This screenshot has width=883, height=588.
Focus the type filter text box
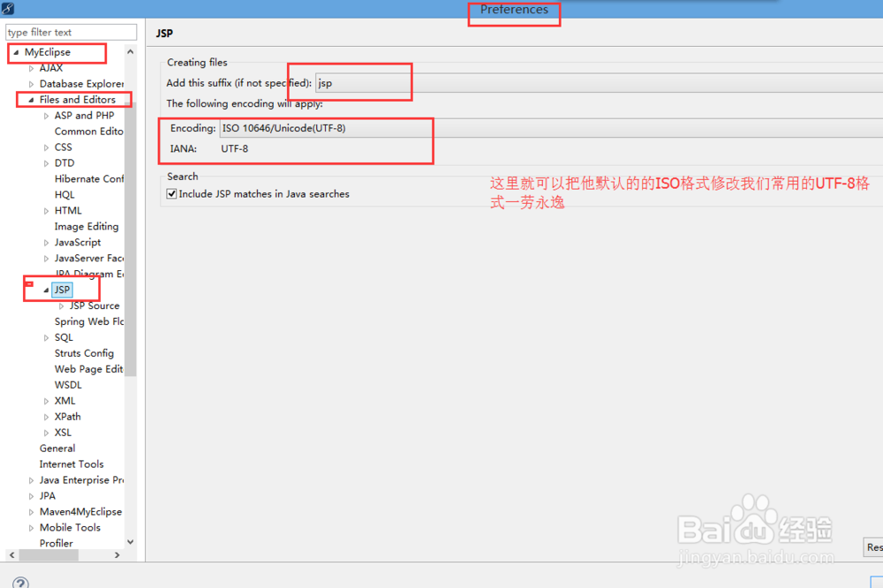[71, 32]
